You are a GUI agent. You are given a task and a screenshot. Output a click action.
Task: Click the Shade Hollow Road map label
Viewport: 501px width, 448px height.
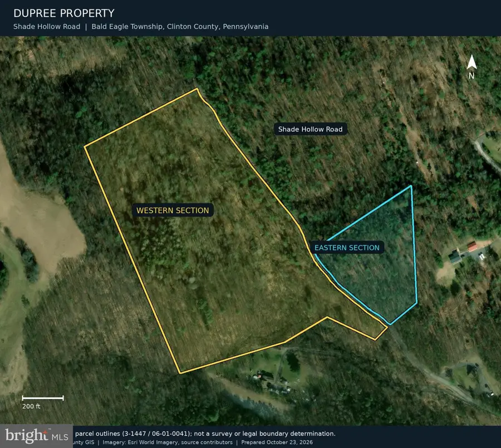pos(310,129)
